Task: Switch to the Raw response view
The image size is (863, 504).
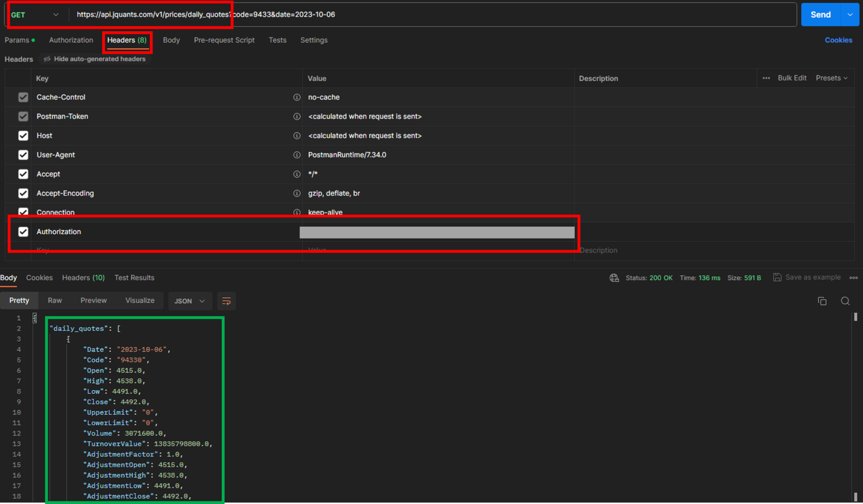Action: point(55,300)
